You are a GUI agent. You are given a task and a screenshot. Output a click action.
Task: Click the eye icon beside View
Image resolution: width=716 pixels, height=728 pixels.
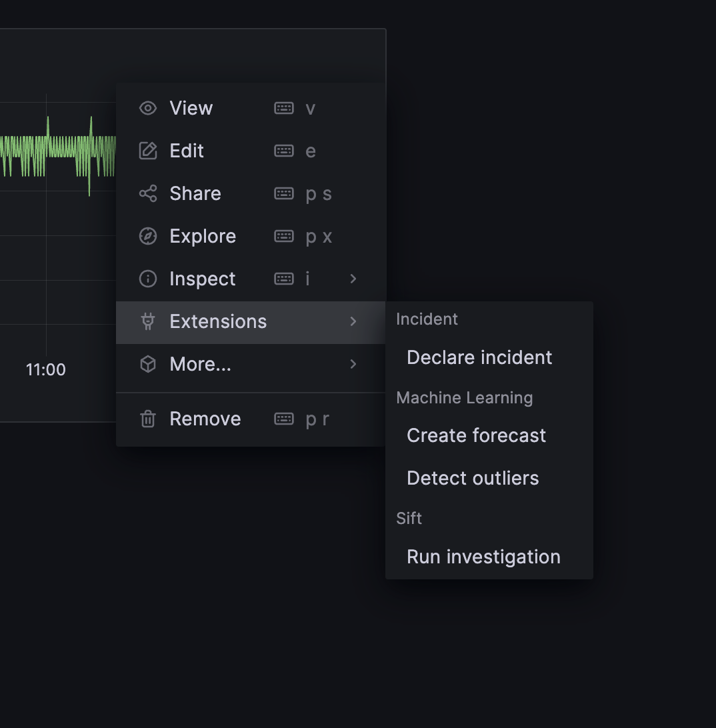coord(147,108)
